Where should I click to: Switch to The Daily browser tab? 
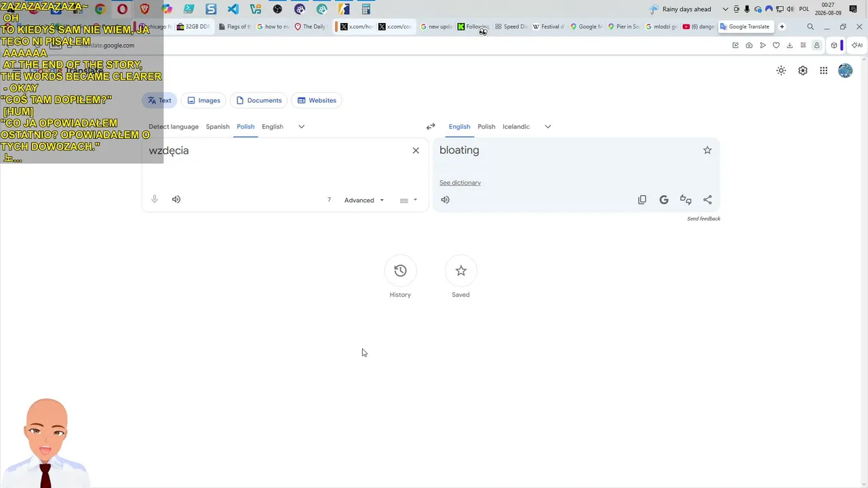(x=311, y=27)
